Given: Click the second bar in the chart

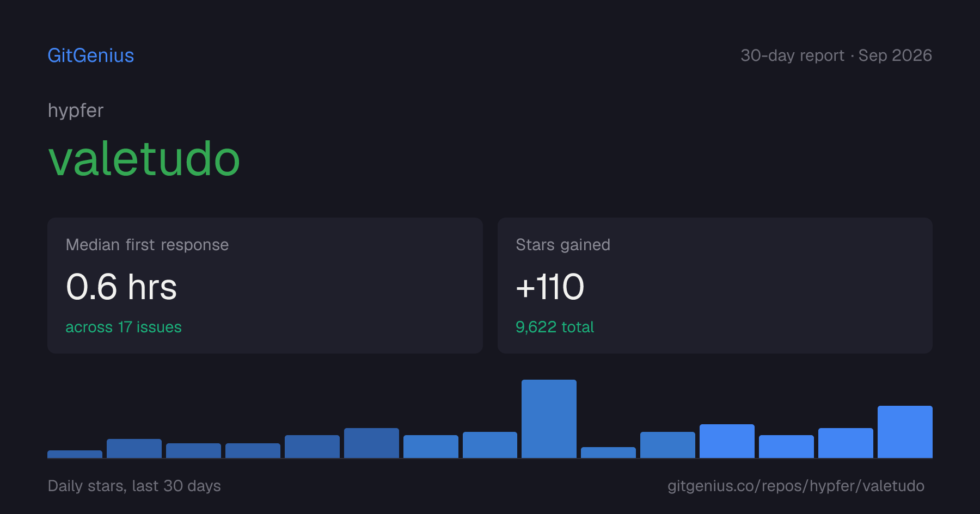Looking at the screenshot, I should [x=134, y=448].
